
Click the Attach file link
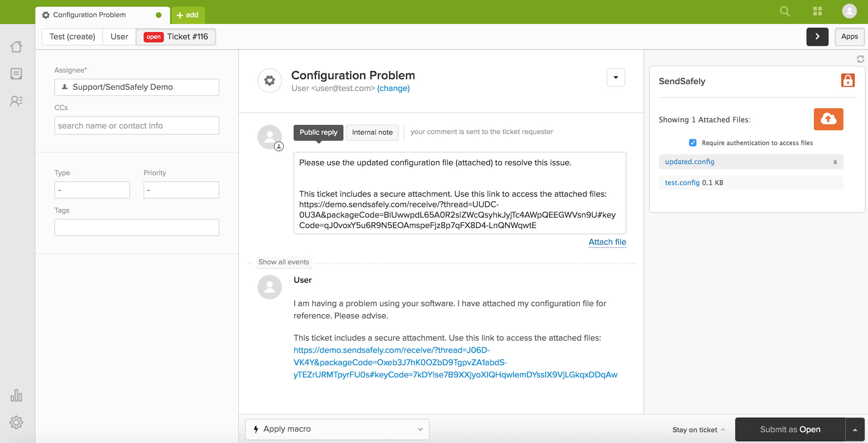pyautogui.click(x=607, y=242)
